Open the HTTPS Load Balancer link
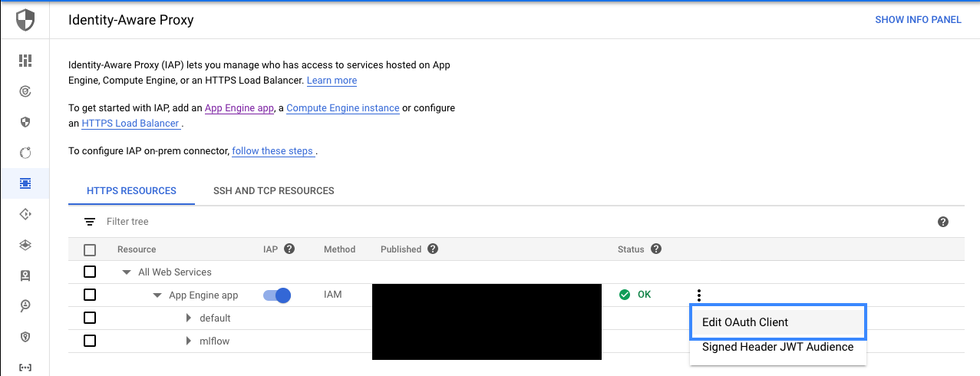 [130, 124]
